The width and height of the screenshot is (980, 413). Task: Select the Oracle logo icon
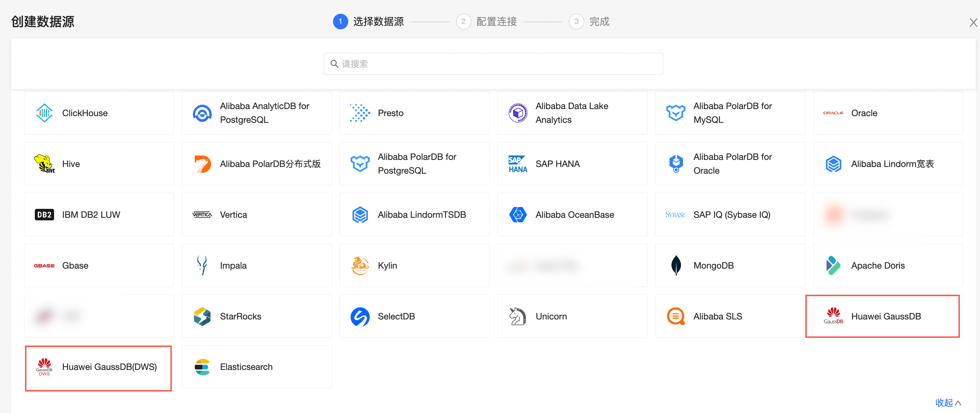[x=833, y=113]
